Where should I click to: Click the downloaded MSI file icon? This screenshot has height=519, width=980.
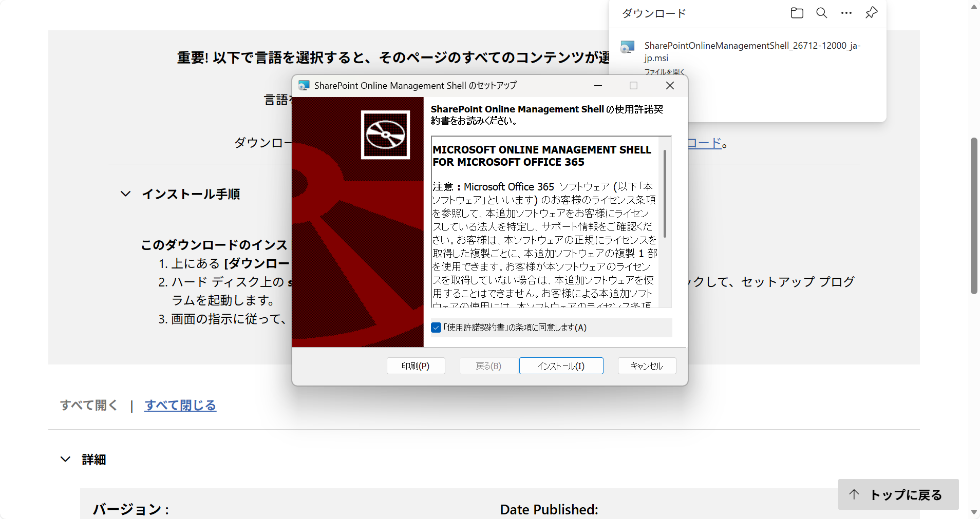tap(627, 47)
